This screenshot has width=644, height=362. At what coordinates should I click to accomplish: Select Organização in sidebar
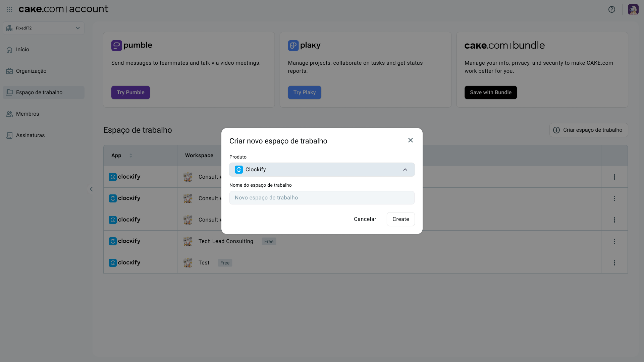(x=31, y=71)
